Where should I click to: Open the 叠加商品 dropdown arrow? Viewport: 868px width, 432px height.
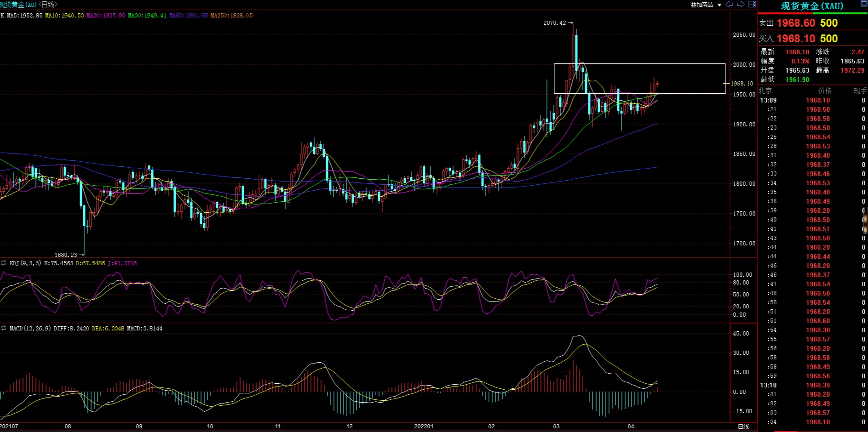[719, 5]
